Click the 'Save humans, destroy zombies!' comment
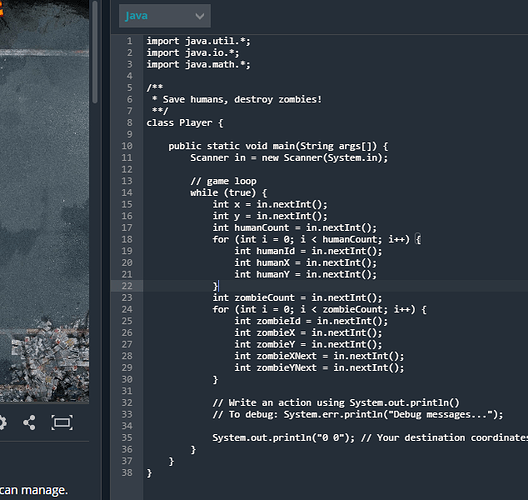The height and width of the screenshot is (500, 528). (x=242, y=100)
